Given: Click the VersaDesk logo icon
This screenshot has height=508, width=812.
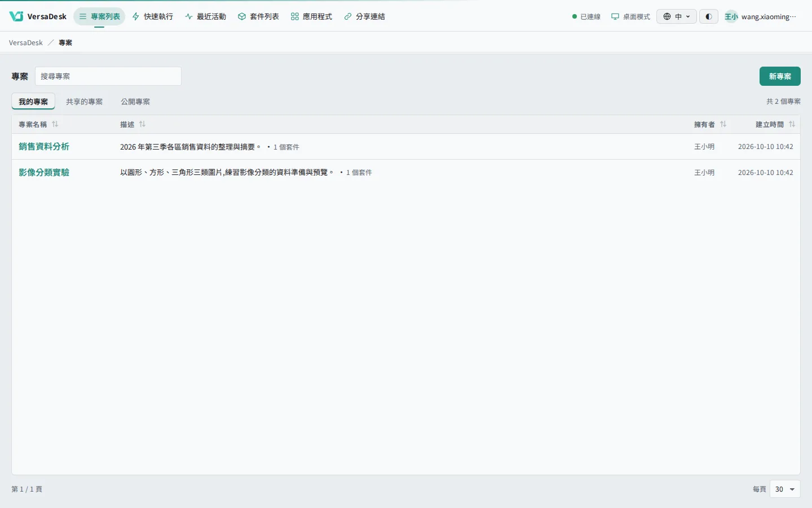Looking at the screenshot, I should point(16,16).
